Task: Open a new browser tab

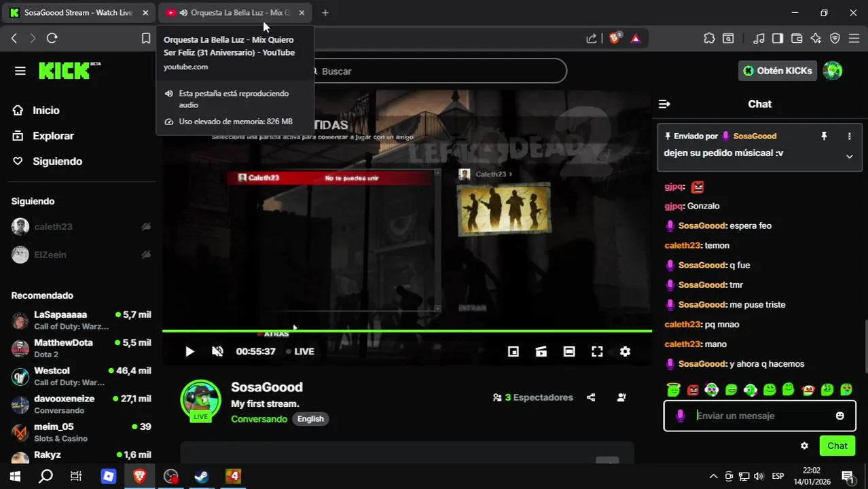Action: tap(325, 12)
